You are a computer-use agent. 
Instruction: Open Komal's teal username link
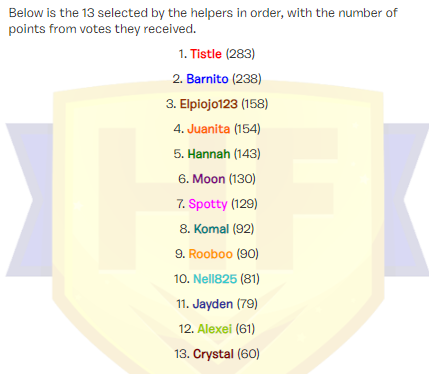(211, 229)
